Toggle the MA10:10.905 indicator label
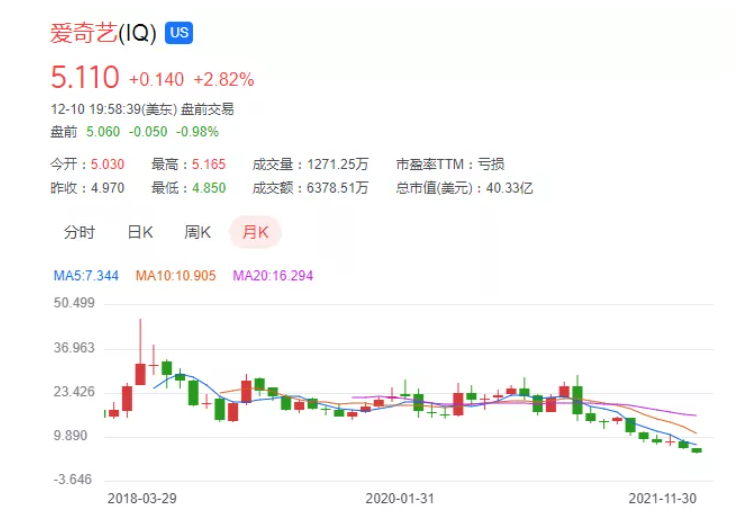 pyautogui.click(x=175, y=275)
